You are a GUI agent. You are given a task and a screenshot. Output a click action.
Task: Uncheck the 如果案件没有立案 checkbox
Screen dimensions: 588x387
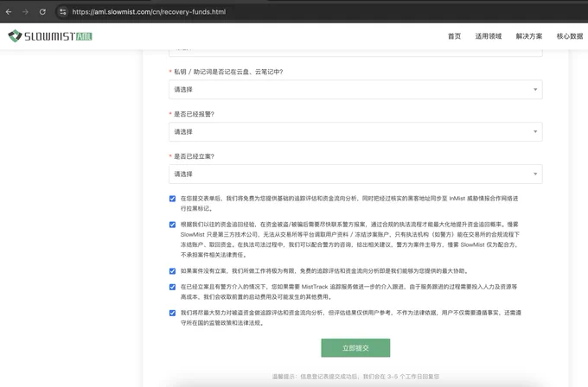tap(172, 271)
